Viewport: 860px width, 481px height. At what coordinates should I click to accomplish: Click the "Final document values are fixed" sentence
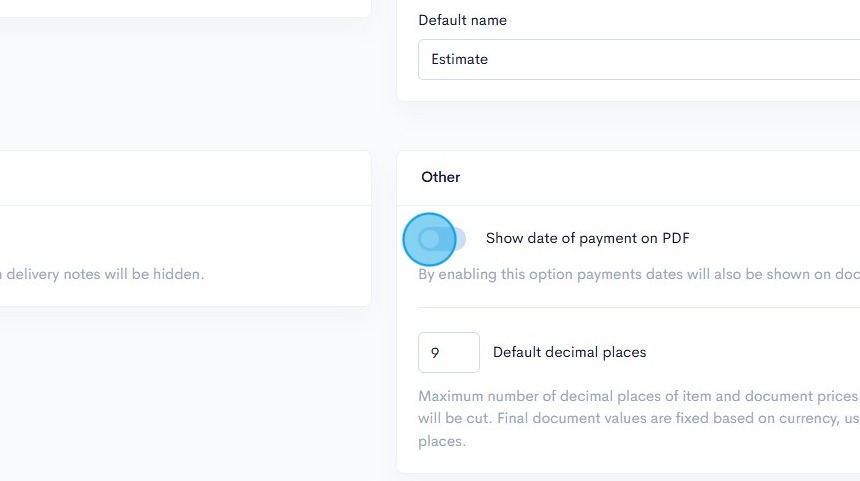click(700, 418)
